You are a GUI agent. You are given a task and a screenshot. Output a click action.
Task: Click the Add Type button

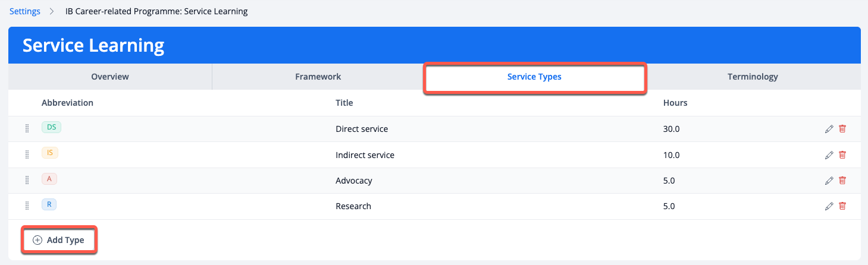tap(59, 240)
